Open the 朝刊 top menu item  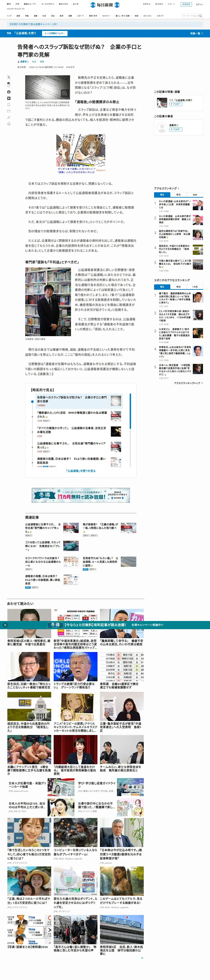9,4
